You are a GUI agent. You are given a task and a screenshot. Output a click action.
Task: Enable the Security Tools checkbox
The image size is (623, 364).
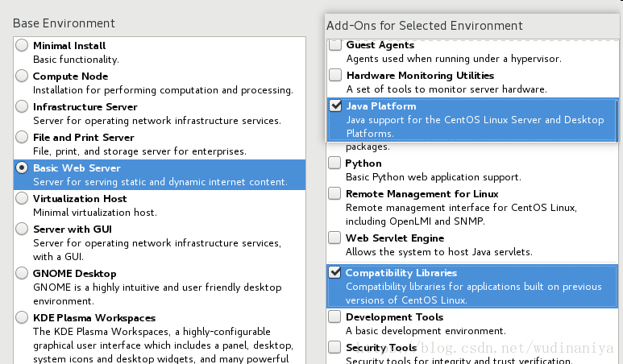(334, 347)
